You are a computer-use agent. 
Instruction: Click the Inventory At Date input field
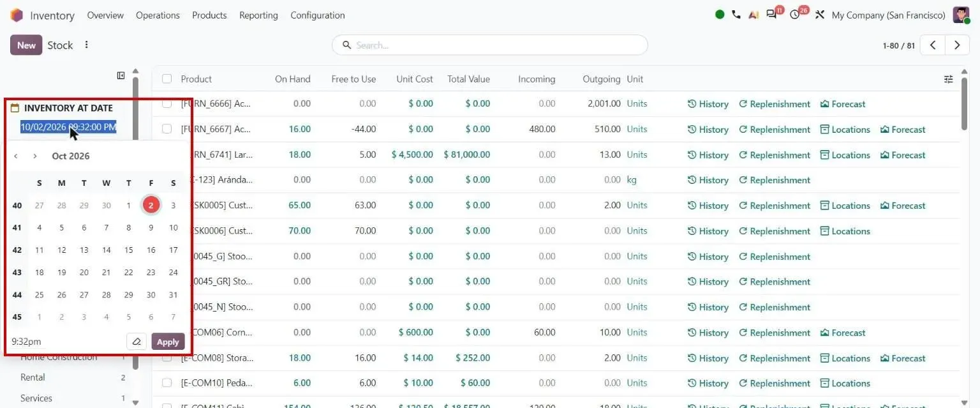pos(68,127)
